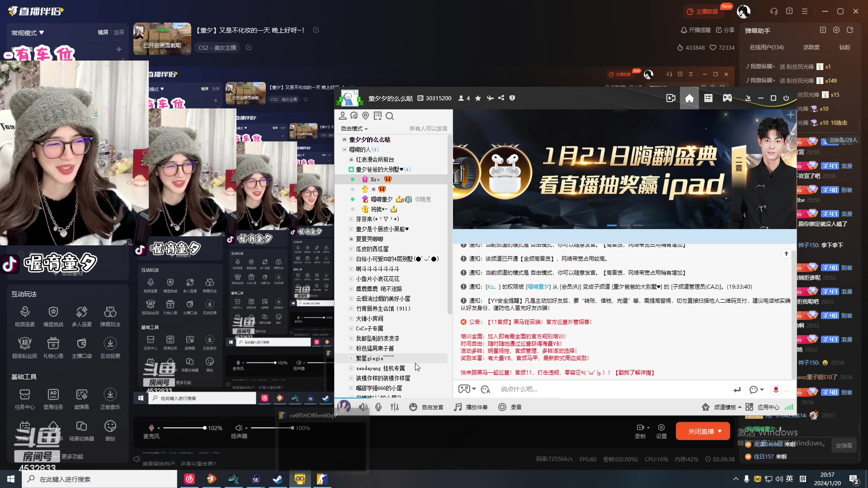868x488 pixels.
Task: Select channel 瓜皮的西瓜屋
Action: coord(372,249)
